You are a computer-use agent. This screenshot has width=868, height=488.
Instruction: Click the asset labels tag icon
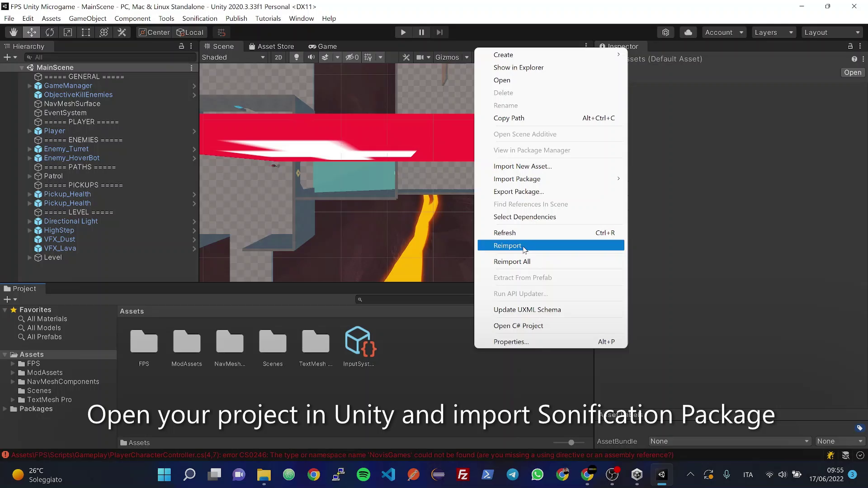[859, 428]
